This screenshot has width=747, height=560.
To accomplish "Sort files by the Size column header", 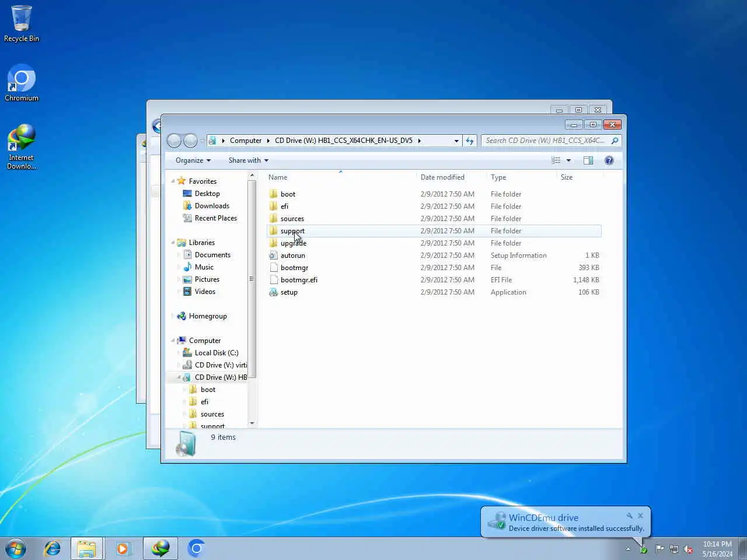I will 580,177.
